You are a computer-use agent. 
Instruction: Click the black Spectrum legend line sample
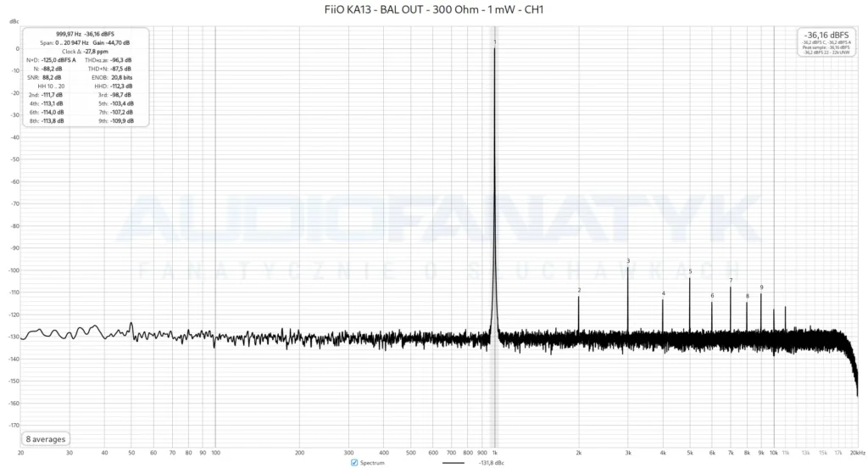[x=453, y=462]
